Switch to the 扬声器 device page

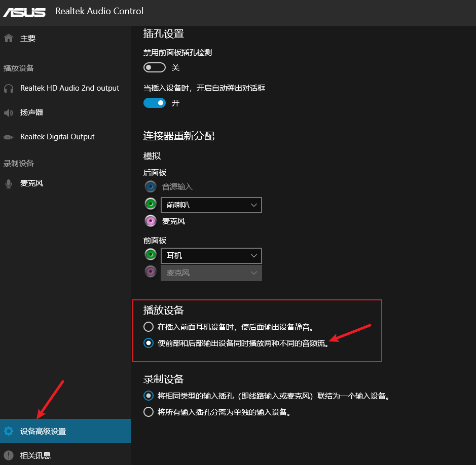[x=31, y=112]
